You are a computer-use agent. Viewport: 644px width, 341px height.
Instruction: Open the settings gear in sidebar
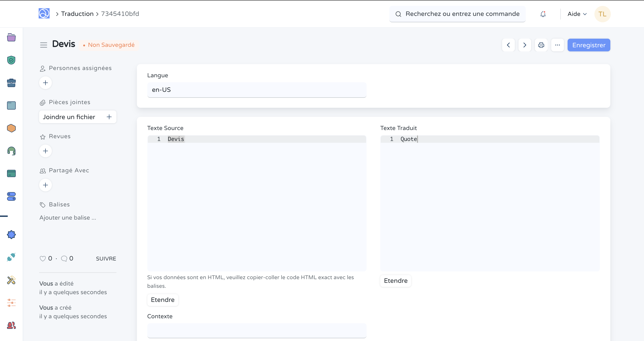pyautogui.click(x=11, y=235)
